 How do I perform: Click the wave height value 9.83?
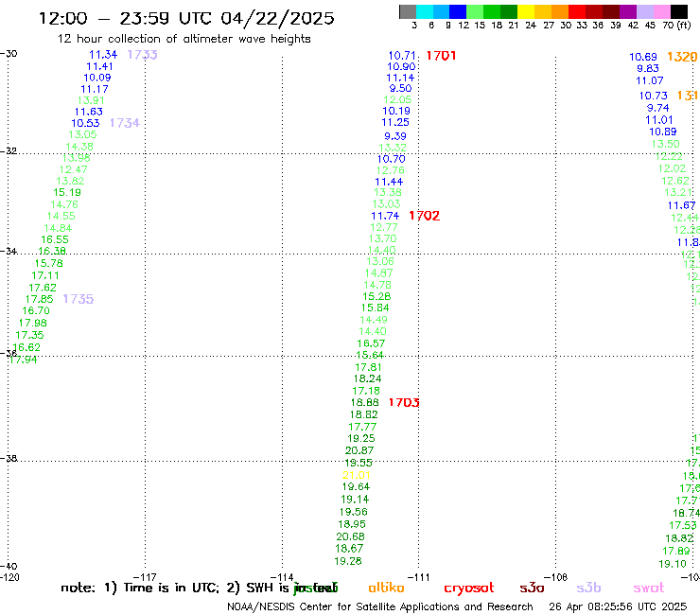(648, 68)
